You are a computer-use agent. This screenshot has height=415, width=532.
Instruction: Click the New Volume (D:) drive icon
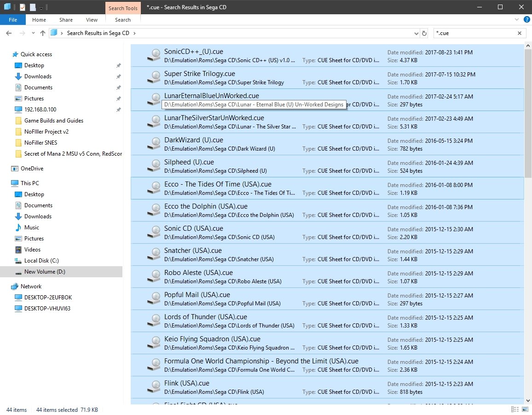[18, 272]
